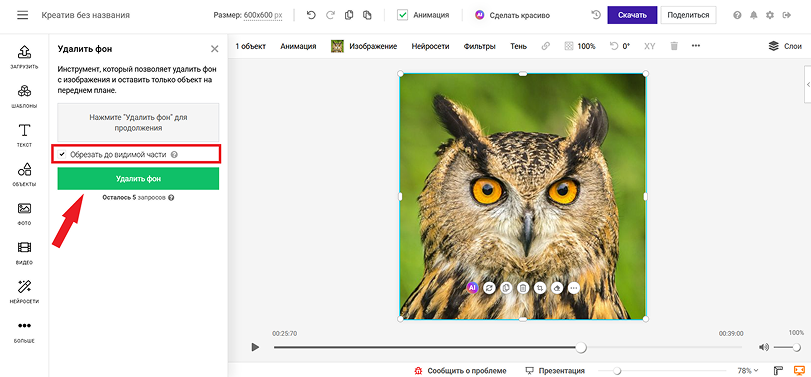Copy the selected object

pos(349,15)
